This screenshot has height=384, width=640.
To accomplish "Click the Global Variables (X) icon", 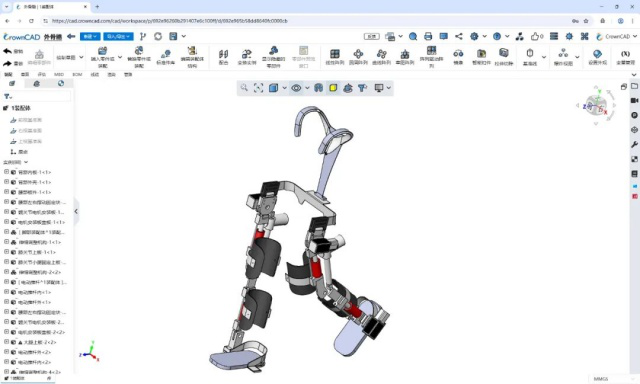I will [x=625, y=53].
